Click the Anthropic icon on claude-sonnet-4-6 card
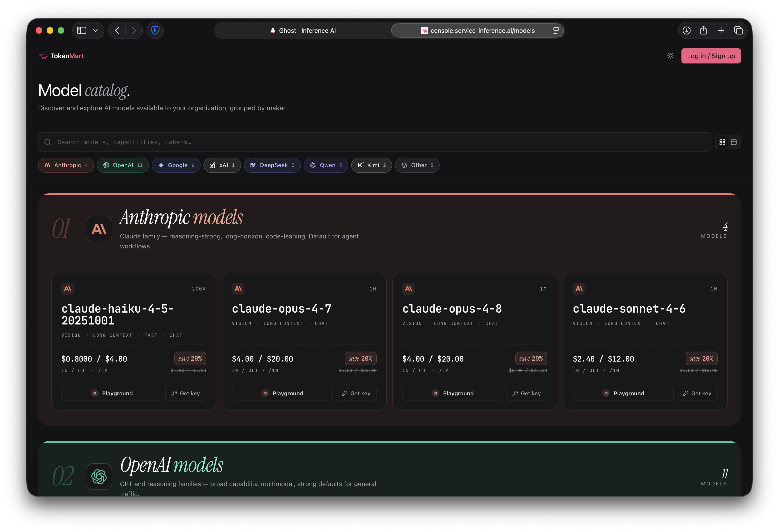 579,289
